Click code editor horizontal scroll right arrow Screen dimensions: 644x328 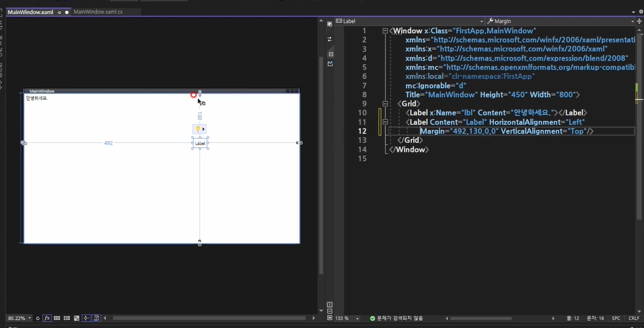553,318
